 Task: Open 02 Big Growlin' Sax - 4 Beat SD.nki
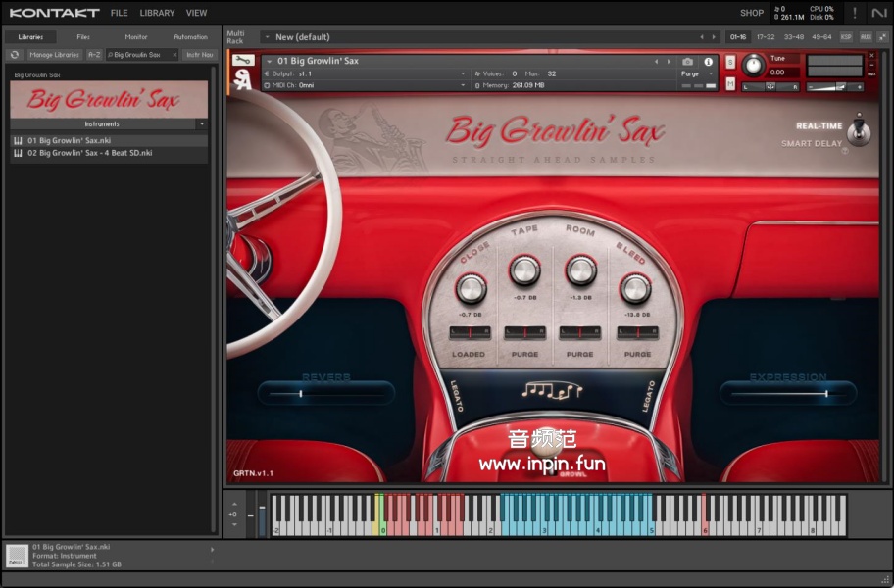(109, 153)
